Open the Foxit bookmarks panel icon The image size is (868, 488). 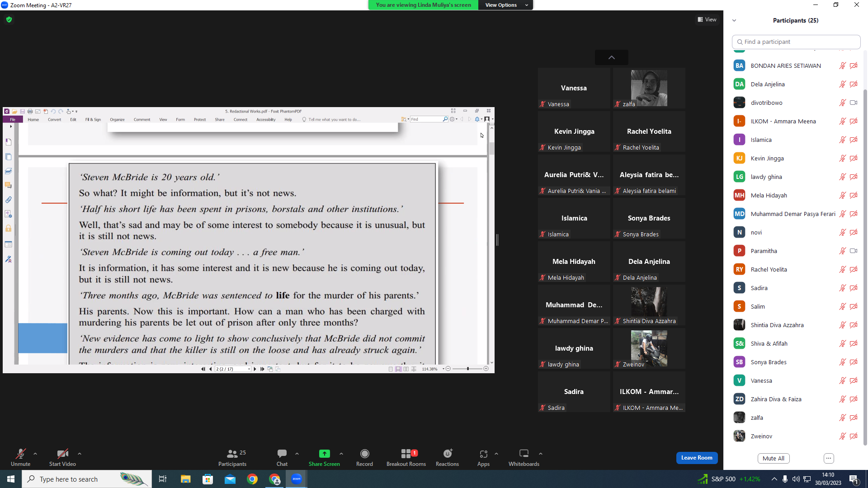pyautogui.click(x=8, y=142)
